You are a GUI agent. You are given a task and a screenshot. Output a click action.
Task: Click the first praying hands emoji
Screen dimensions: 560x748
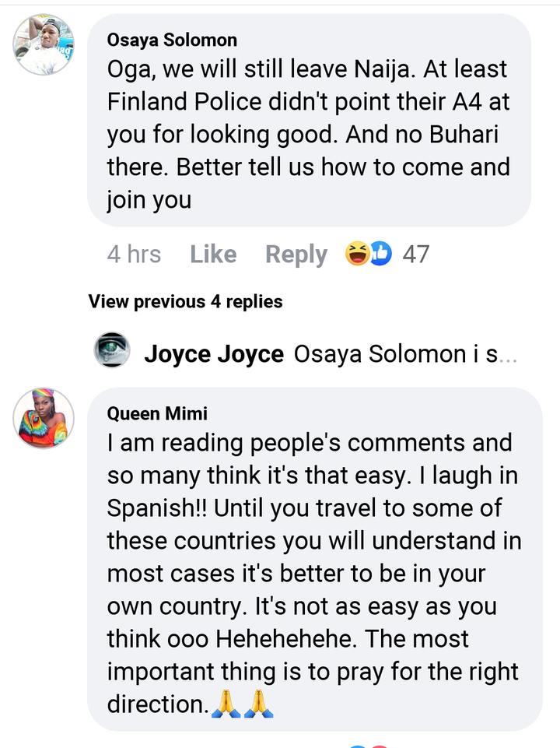tap(226, 704)
